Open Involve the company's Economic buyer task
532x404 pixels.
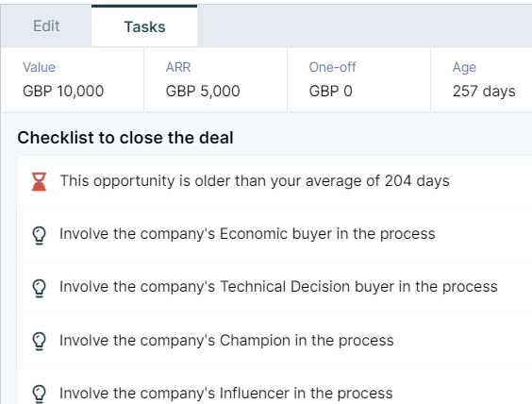click(x=274, y=235)
